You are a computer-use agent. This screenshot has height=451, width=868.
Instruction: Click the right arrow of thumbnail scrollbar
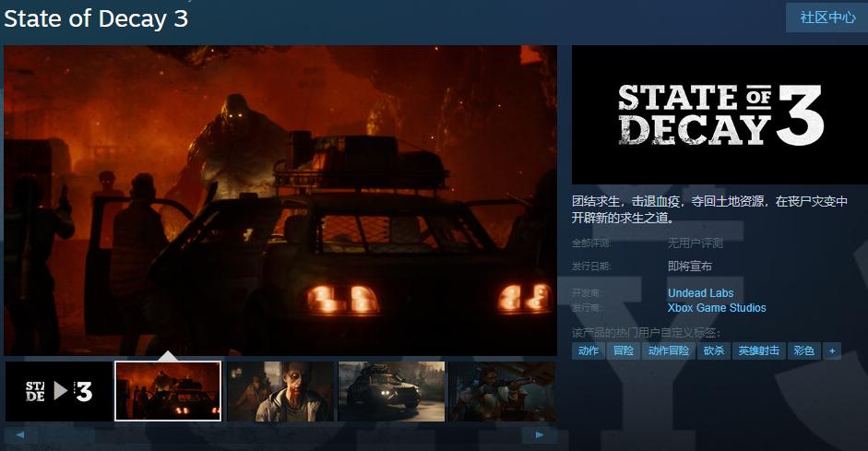point(540,435)
